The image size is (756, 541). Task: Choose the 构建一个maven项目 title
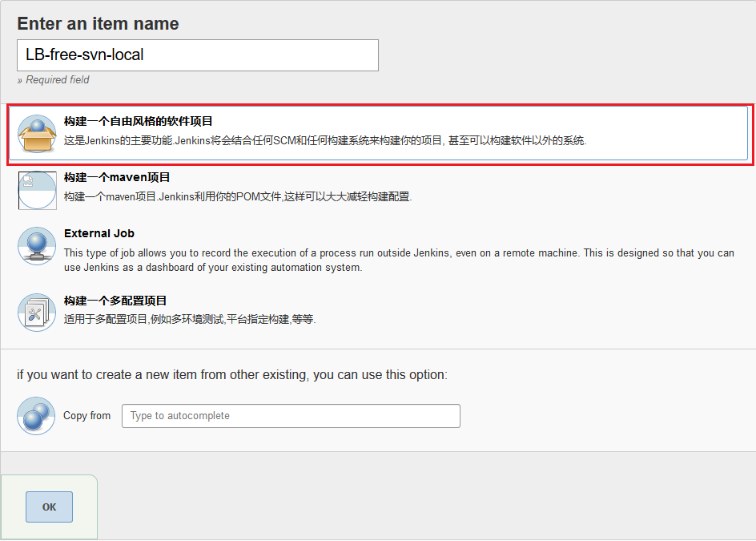[x=117, y=177]
